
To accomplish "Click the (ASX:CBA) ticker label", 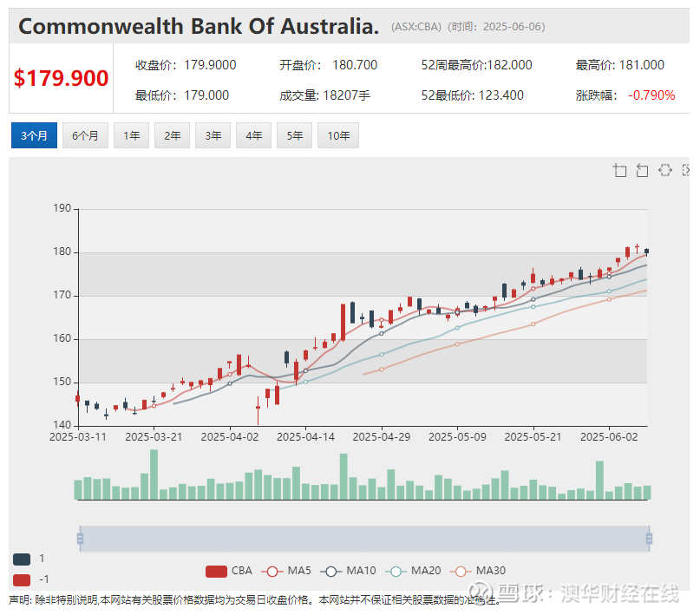I will [x=416, y=27].
